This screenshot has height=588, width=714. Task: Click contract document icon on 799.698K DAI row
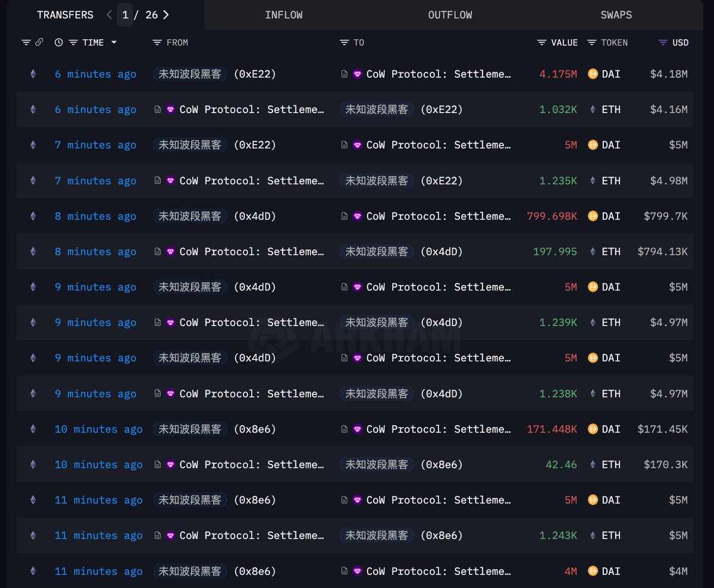tap(345, 216)
